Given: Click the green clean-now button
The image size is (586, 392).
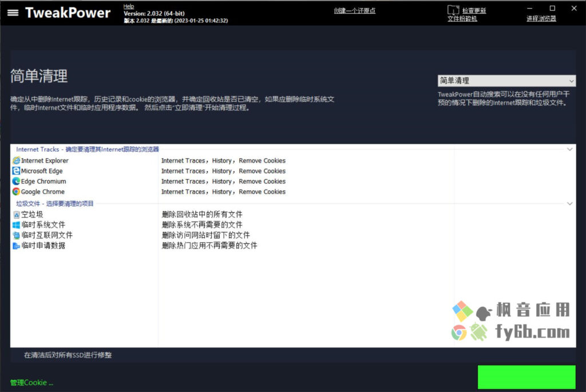Looking at the screenshot, I should (x=526, y=377).
